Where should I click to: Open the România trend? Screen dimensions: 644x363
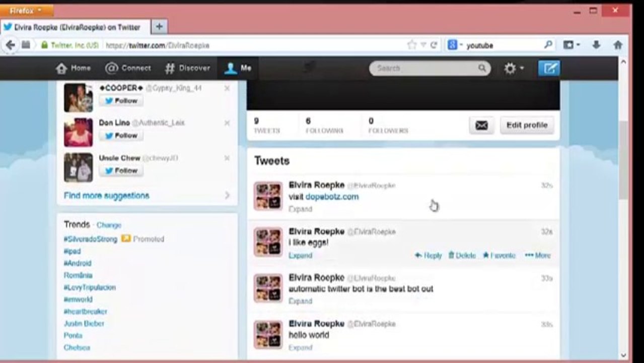[78, 275]
